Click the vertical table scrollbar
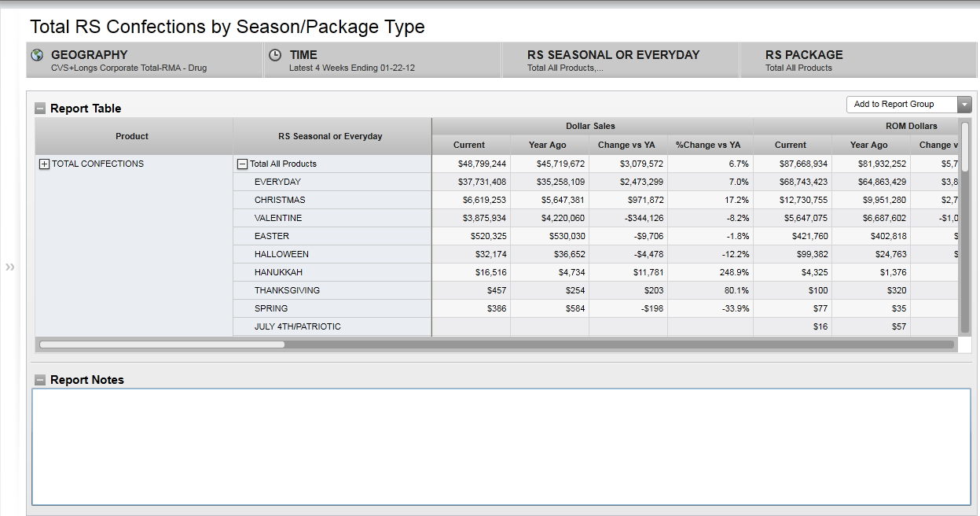This screenshot has width=980, height=516. click(x=964, y=228)
